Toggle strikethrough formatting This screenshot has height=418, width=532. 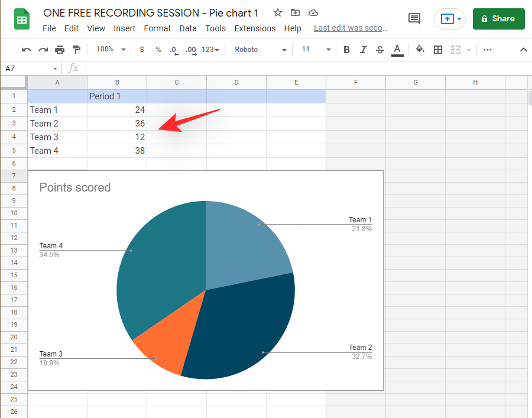(x=380, y=50)
